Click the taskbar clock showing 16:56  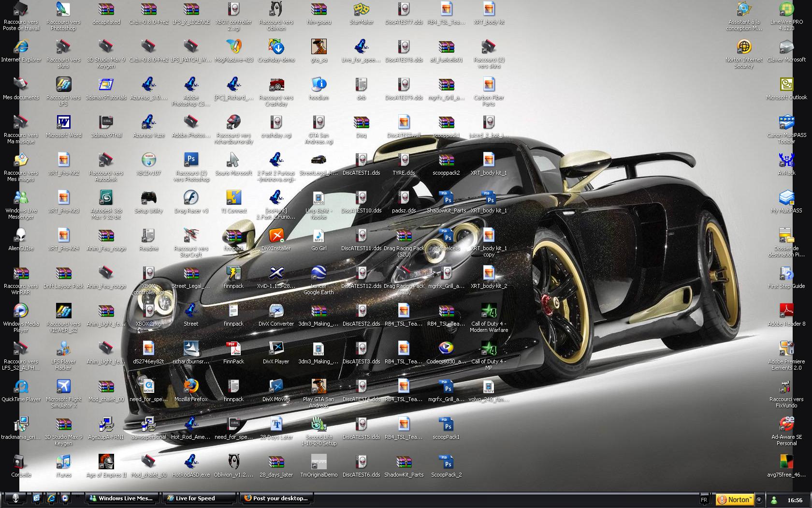795,500
